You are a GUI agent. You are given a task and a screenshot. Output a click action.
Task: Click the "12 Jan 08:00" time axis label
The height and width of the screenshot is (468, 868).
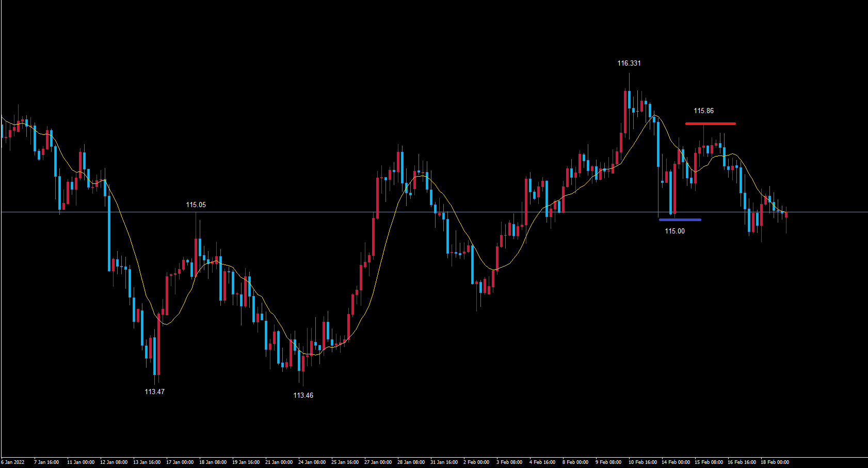click(114, 462)
